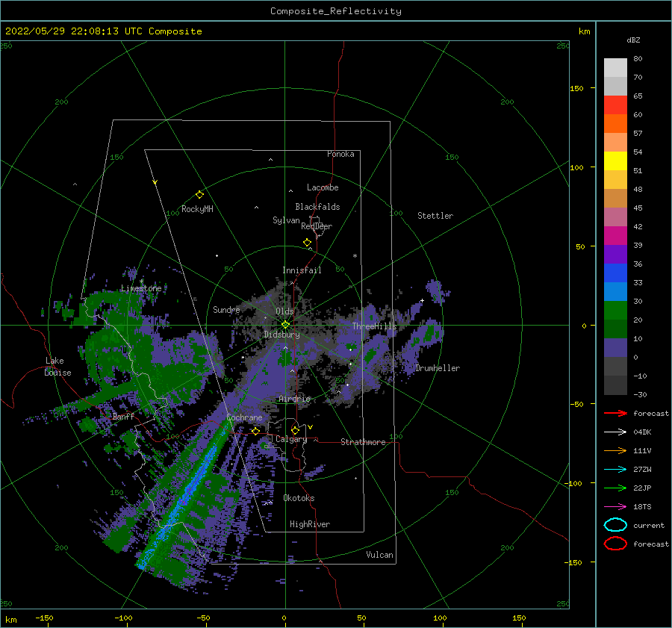This screenshot has height=628, width=672.
Task: Click the 18TS legend text
Action: [x=642, y=507]
